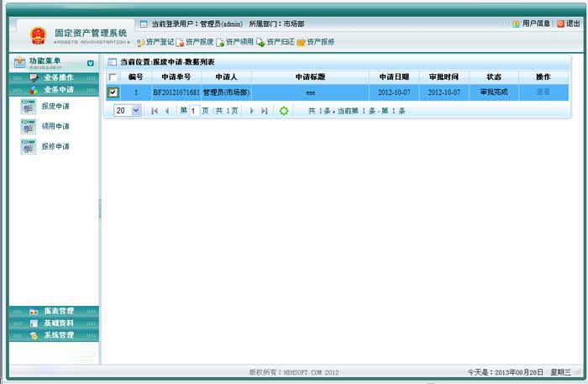Screen dimensions: 588x384
Task: Open 资产领用 from the toolbar
Action: 220,41
